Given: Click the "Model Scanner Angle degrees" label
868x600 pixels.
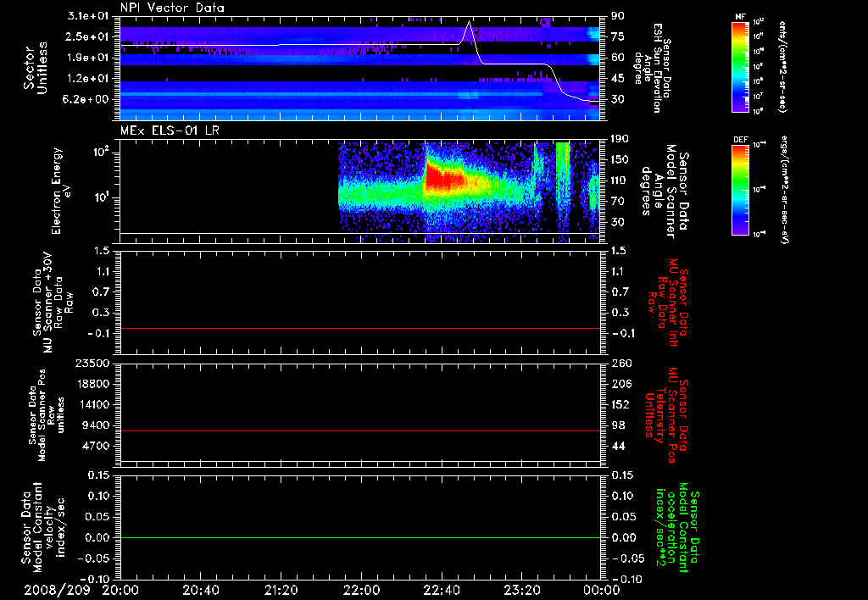Looking at the screenshot, I should pyautogui.click(x=665, y=192).
